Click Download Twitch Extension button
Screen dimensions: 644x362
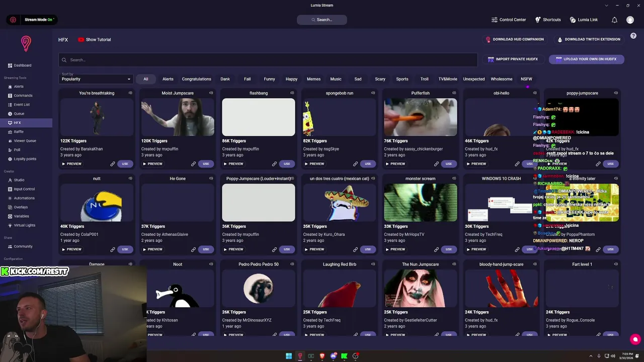coord(589,39)
